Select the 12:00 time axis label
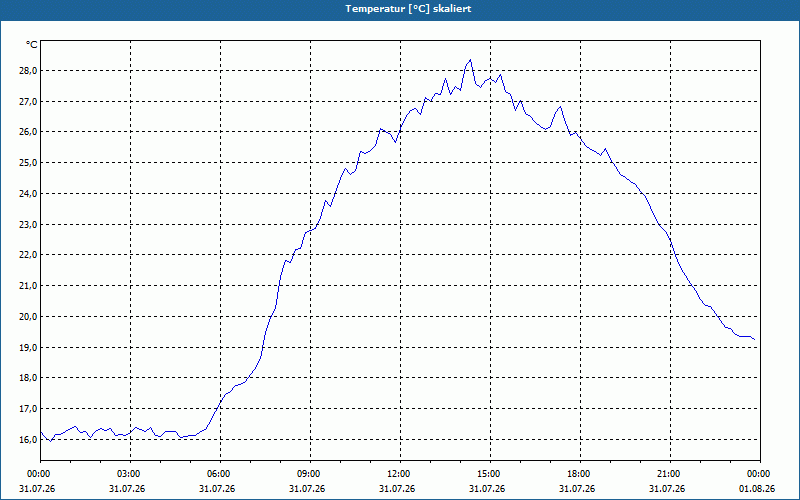 (x=400, y=474)
